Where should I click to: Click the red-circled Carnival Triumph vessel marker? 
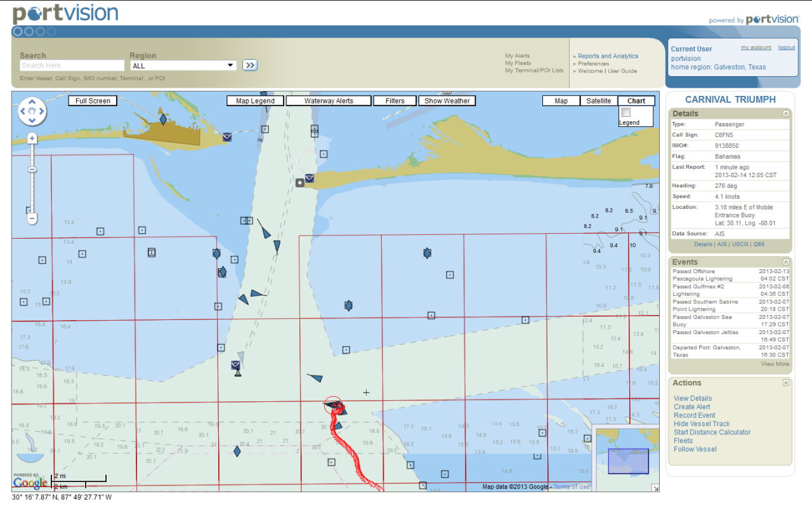tap(332, 404)
